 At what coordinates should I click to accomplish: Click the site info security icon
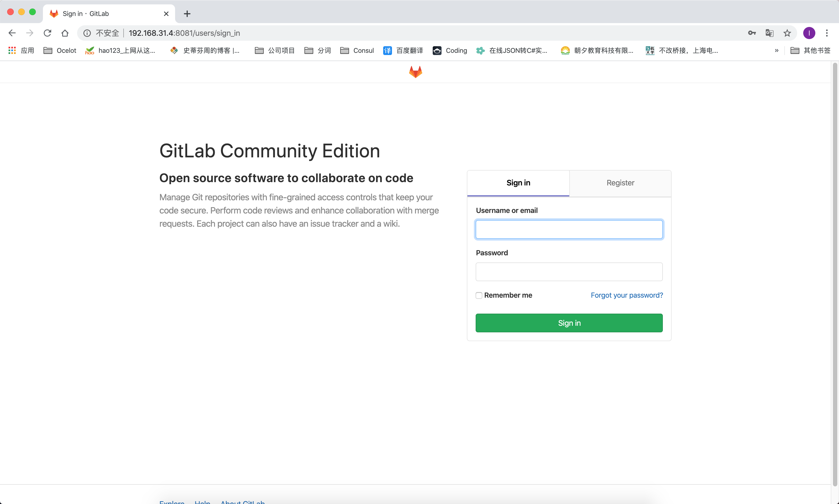87,33
